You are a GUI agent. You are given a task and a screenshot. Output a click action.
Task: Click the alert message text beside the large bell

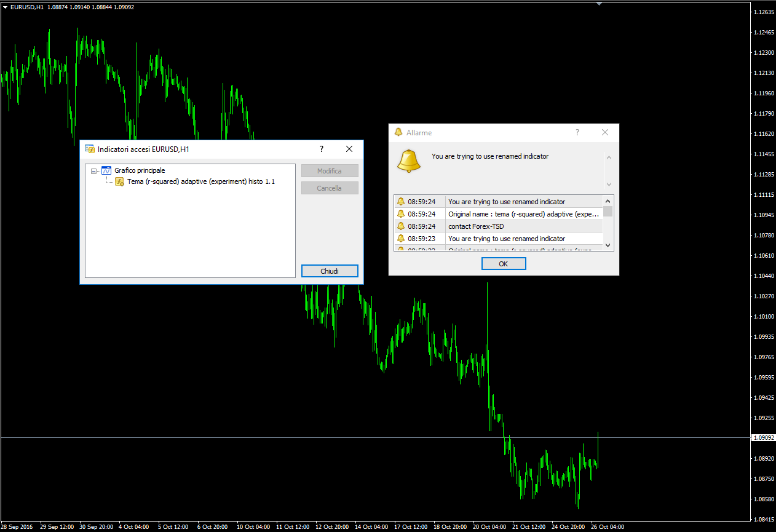[x=490, y=156]
